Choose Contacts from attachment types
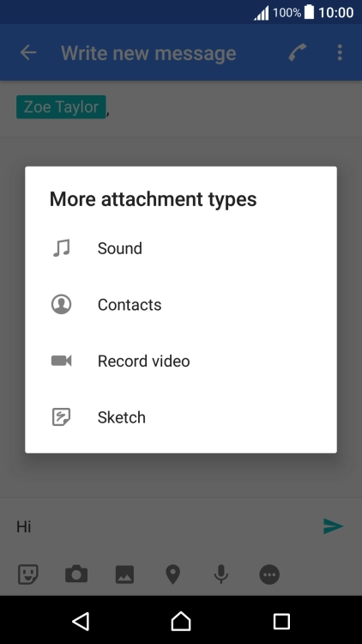This screenshot has height=644, width=362. pyautogui.click(x=181, y=305)
